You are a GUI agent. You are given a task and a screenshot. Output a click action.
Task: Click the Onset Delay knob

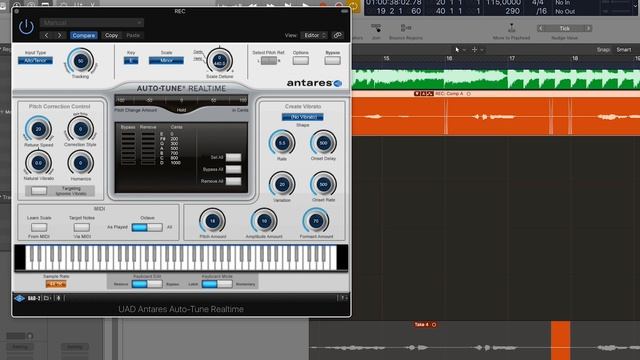(323, 143)
